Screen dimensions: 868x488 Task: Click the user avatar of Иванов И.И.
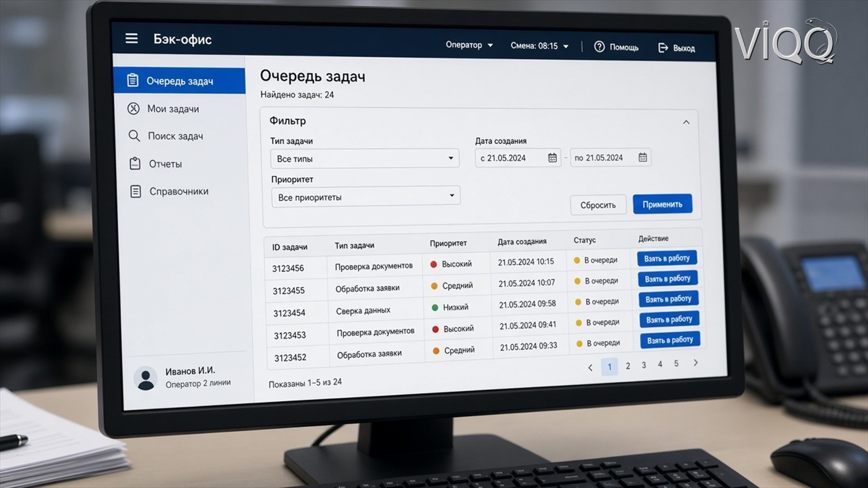click(146, 379)
